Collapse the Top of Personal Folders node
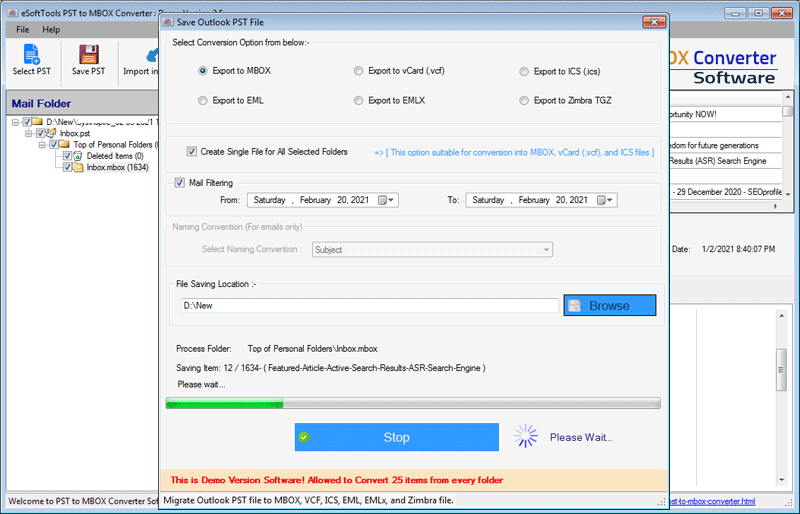This screenshot has height=514, width=800. (42, 145)
